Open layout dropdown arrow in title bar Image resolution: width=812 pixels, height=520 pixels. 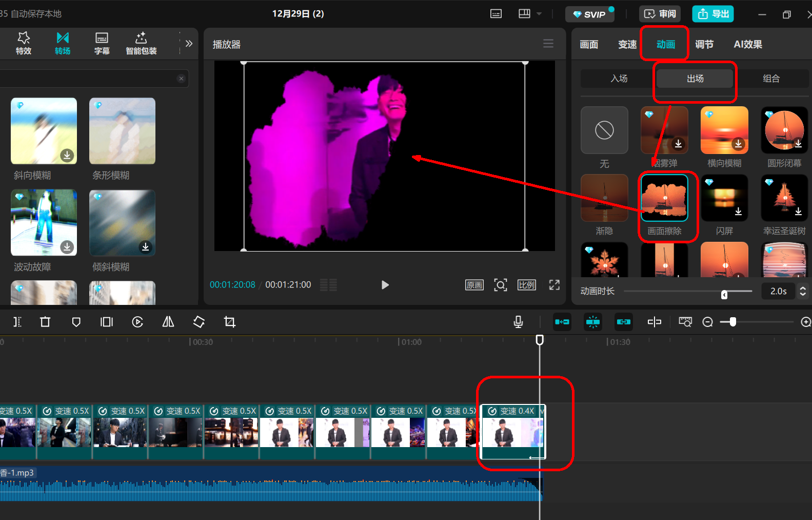(539, 14)
